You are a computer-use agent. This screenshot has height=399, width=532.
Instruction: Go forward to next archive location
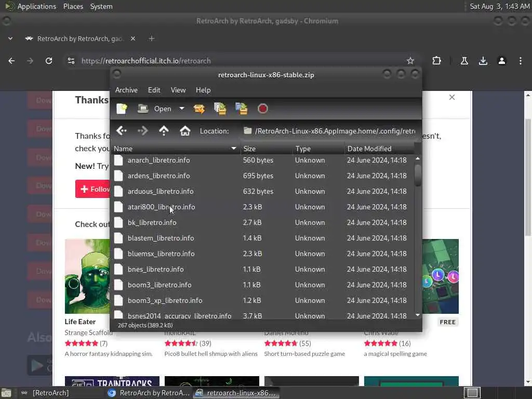pos(143,130)
